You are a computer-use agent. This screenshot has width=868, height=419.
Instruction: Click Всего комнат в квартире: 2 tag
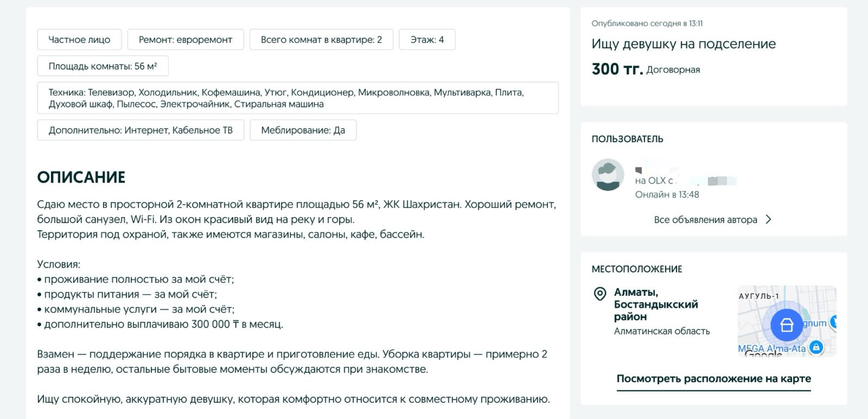[321, 39]
